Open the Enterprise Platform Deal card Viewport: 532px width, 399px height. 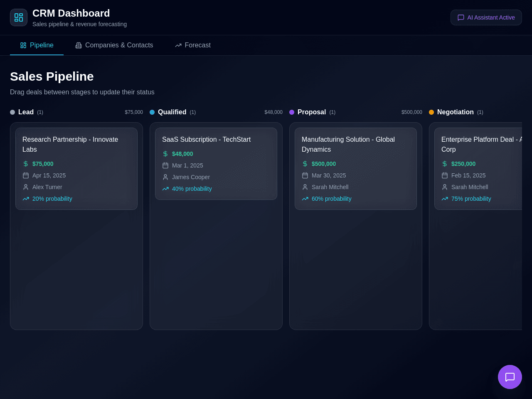tap(478, 169)
